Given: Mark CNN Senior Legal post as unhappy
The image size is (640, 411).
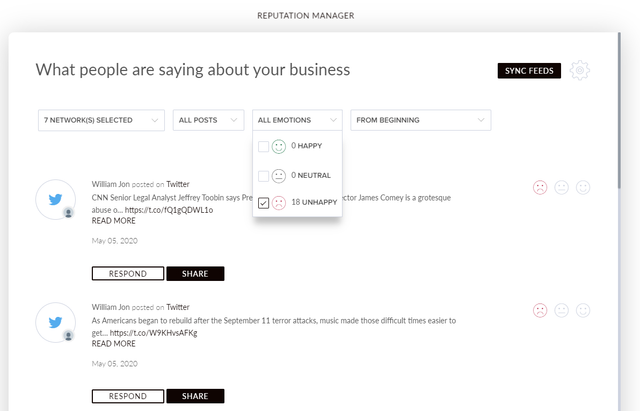Looking at the screenshot, I should point(540,188).
